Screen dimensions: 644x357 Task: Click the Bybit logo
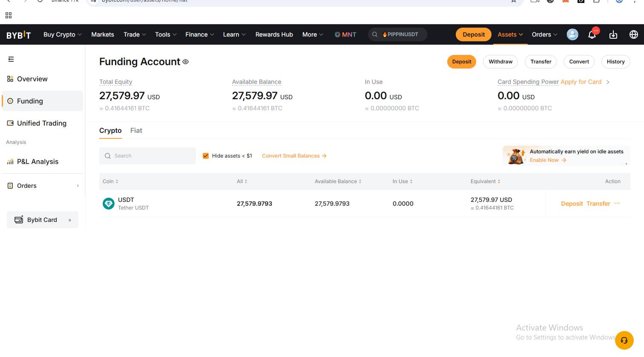pyautogui.click(x=19, y=35)
